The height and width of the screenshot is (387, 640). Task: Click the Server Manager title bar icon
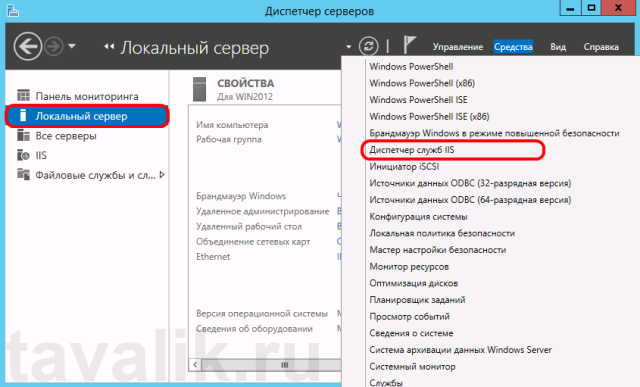[13, 10]
